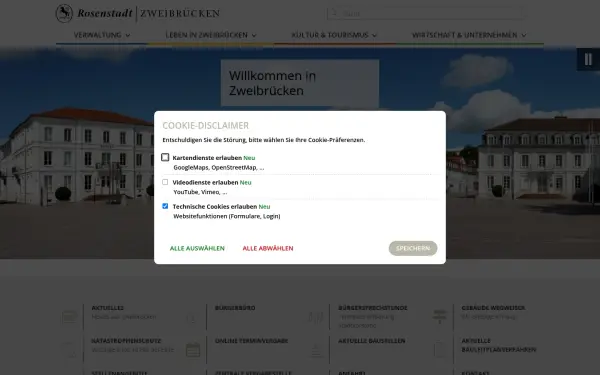The height and width of the screenshot is (375, 600).
Task: Open the Leben in Zweibrücken menu
Action: [207, 35]
